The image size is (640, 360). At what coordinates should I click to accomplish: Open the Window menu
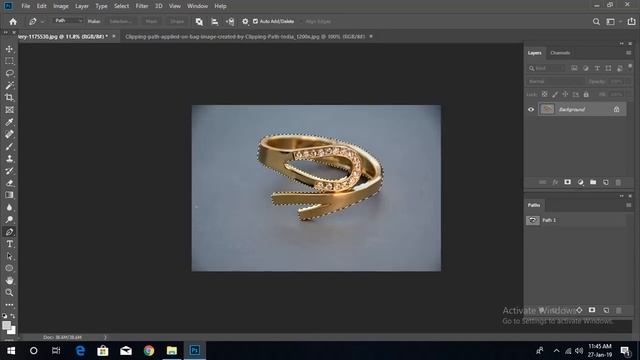[198, 6]
